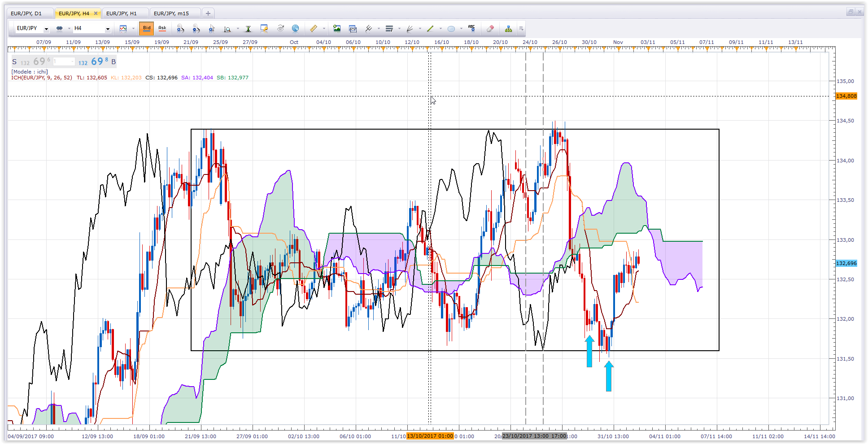Click the eye refresh icon

(x=280, y=29)
